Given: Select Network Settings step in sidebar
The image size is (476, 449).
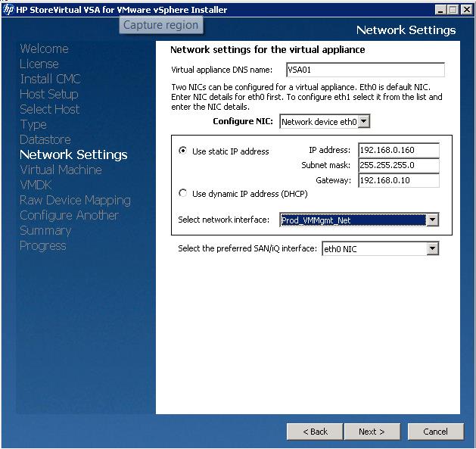Looking at the screenshot, I should [73, 154].
